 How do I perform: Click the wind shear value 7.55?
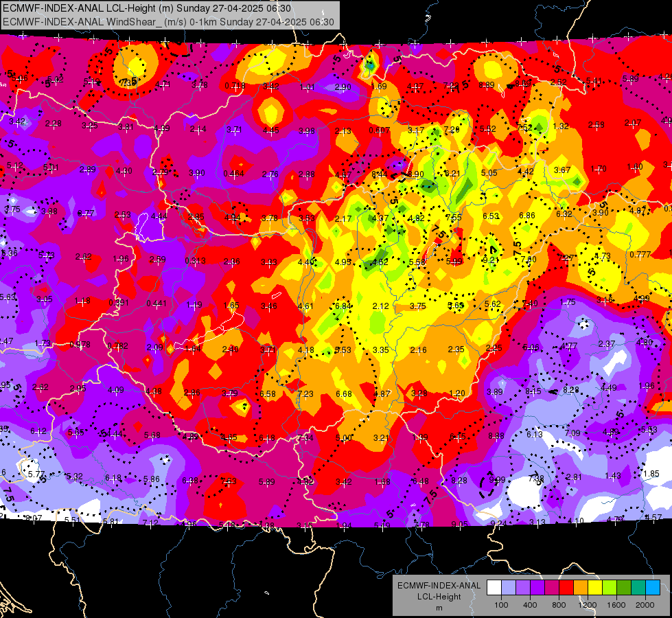coord(454,217)
